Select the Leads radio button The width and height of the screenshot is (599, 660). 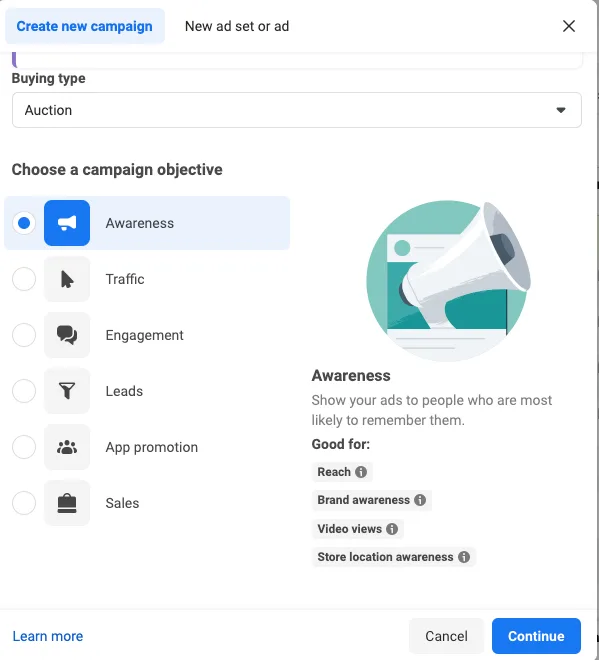[24, 391]
